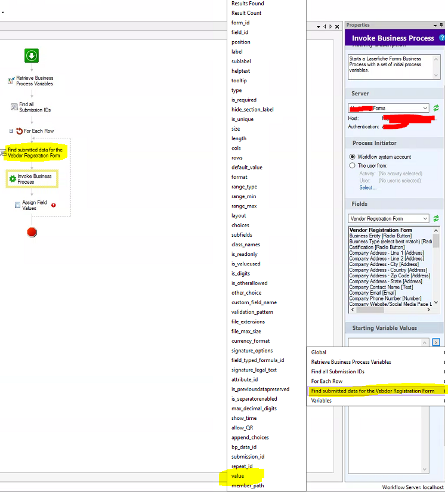Click the description box scroll-down arrow
This screenshot has height=492, width=448.
435,75
